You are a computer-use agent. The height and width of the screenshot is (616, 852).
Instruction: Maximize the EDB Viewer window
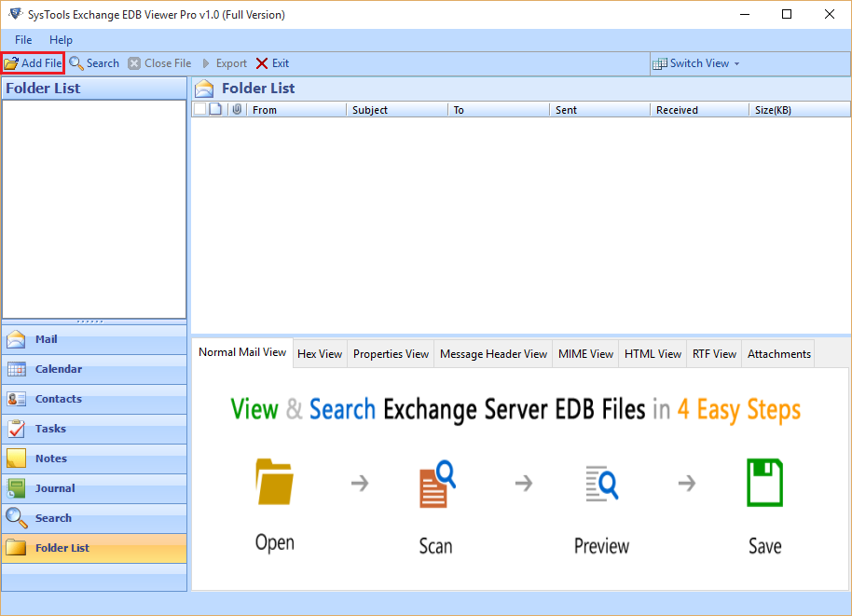coord(786,14)
